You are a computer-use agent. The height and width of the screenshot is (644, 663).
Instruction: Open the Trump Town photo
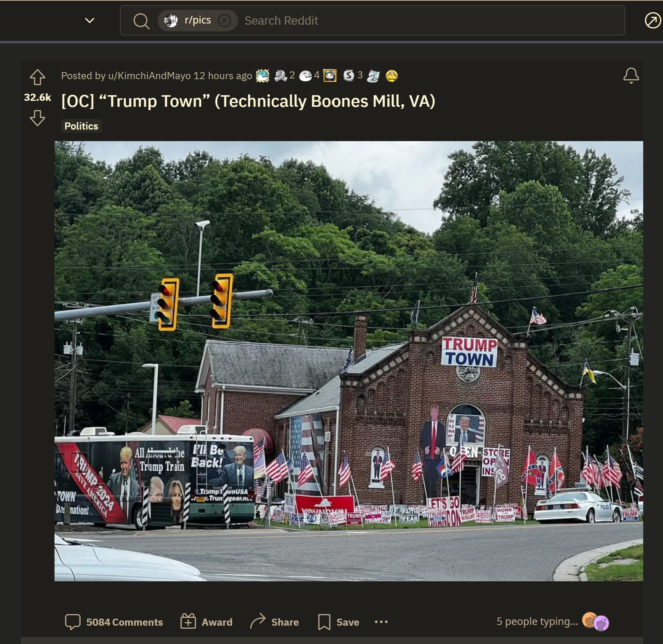349,361
